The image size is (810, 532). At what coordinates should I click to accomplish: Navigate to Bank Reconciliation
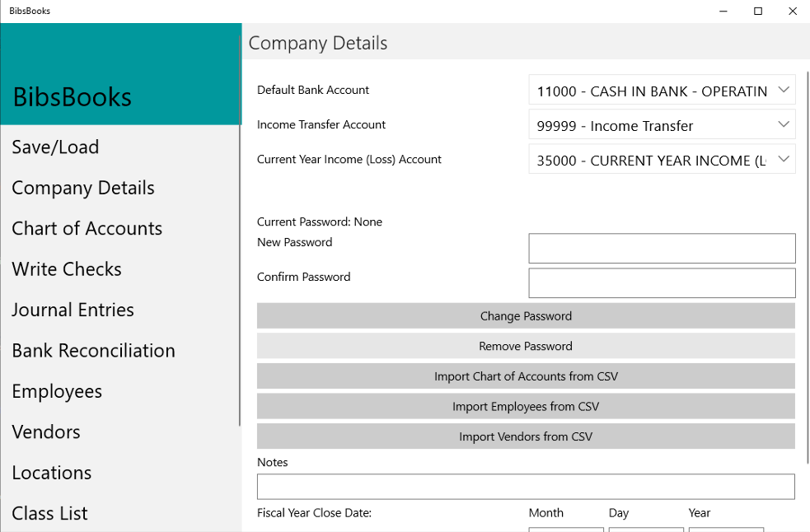pos(93,351)
